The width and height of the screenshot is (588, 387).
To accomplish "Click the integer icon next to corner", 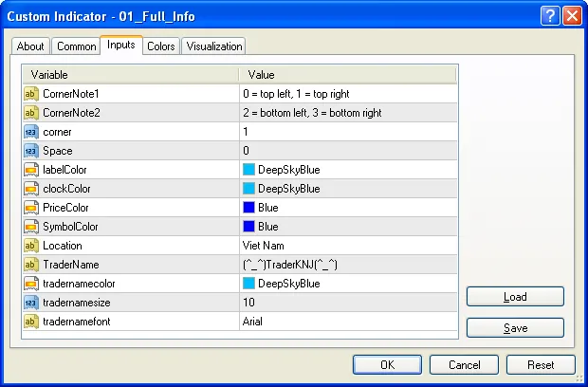I will [30, 132].
